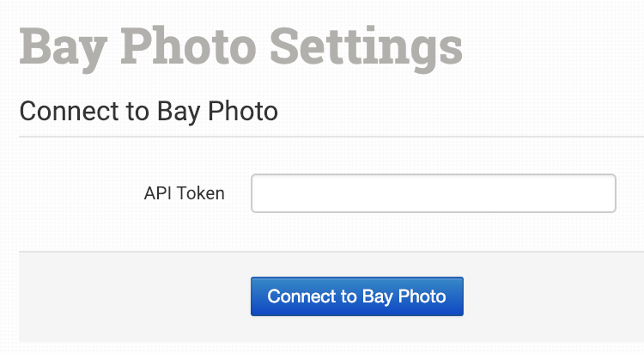Click the large gray Bay Photo Settings title
644x354 pixels.
point(241,47)
